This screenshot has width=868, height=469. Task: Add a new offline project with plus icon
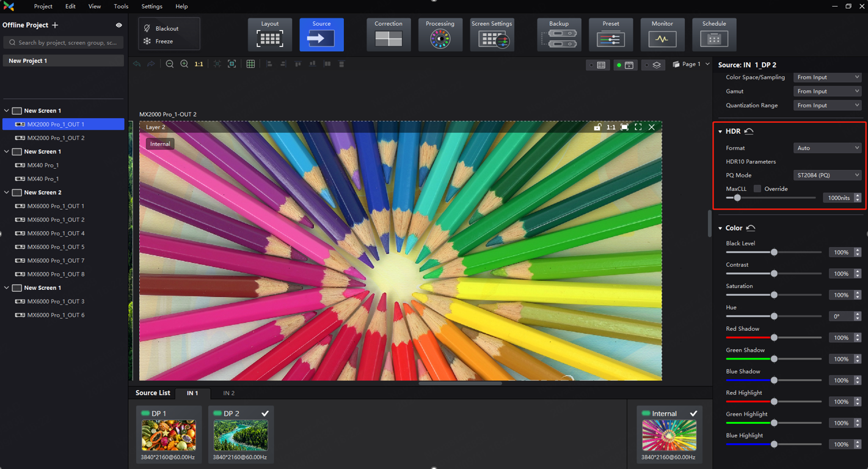pos(55,25)
